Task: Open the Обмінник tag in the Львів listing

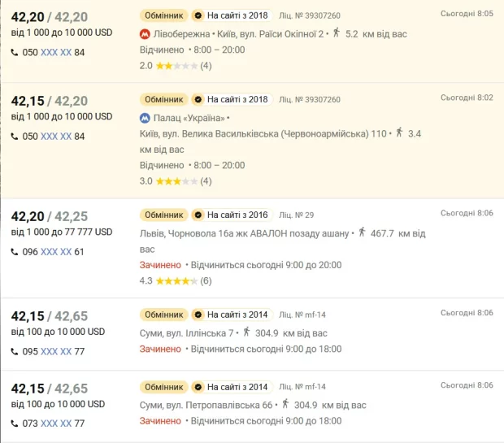Action: [x=166, y=215]
